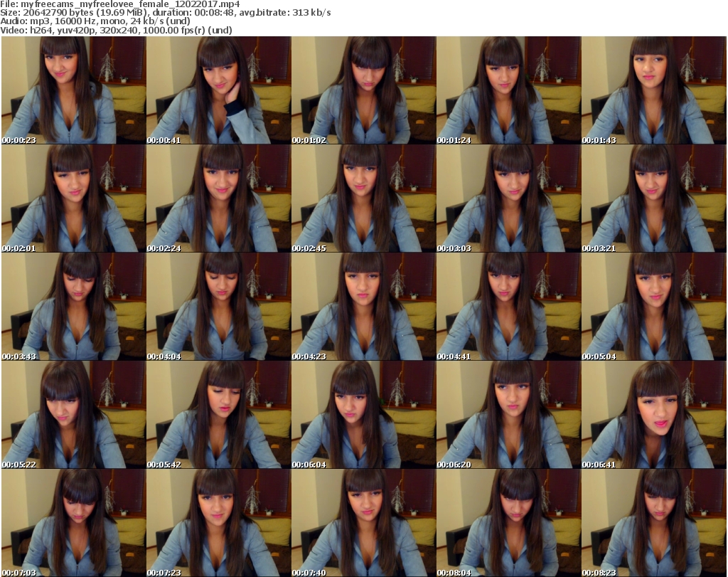The width and height of the screenshot is (728, 577).
Task: Select the thumbnail frame at 00:05:04
Action: (654, 307)
